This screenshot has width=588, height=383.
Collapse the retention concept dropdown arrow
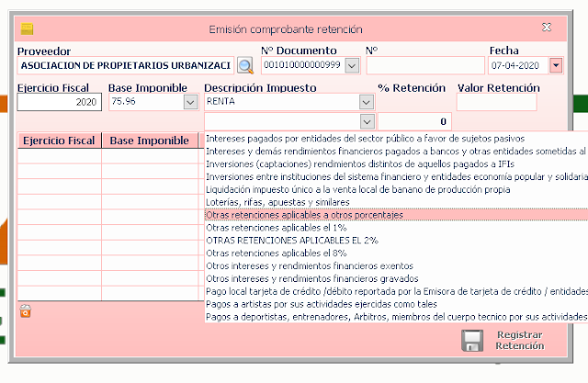click(367, 121)
